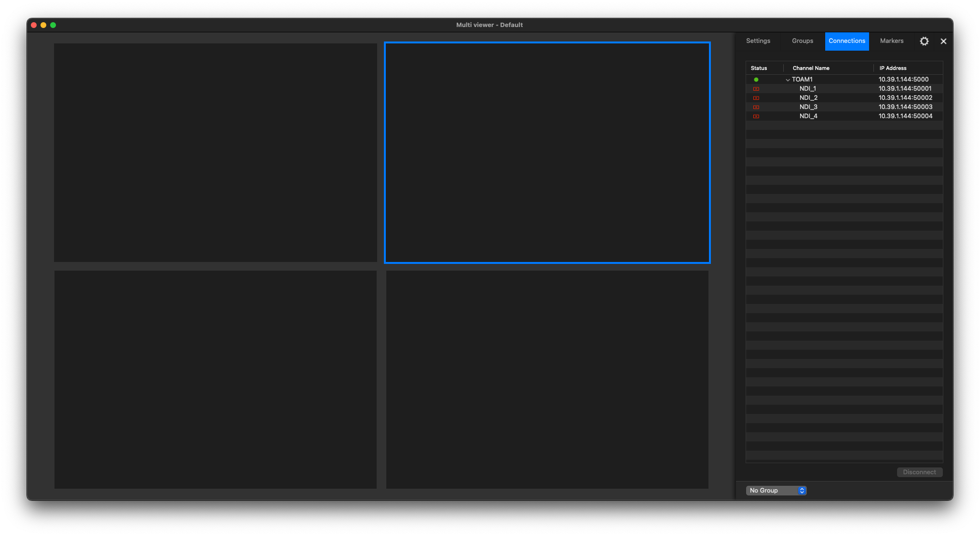This screenshot has height=536, width=980.
Task: Click IP address 10.39.1.144:50004
Action: 905,116
